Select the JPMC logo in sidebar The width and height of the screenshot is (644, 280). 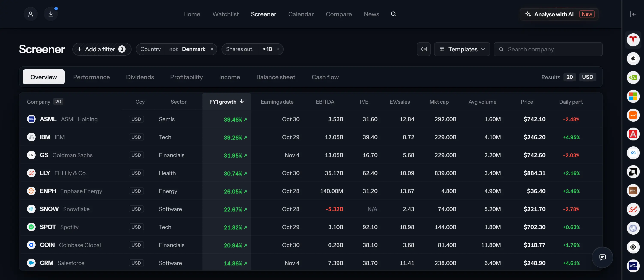[633, 191]
